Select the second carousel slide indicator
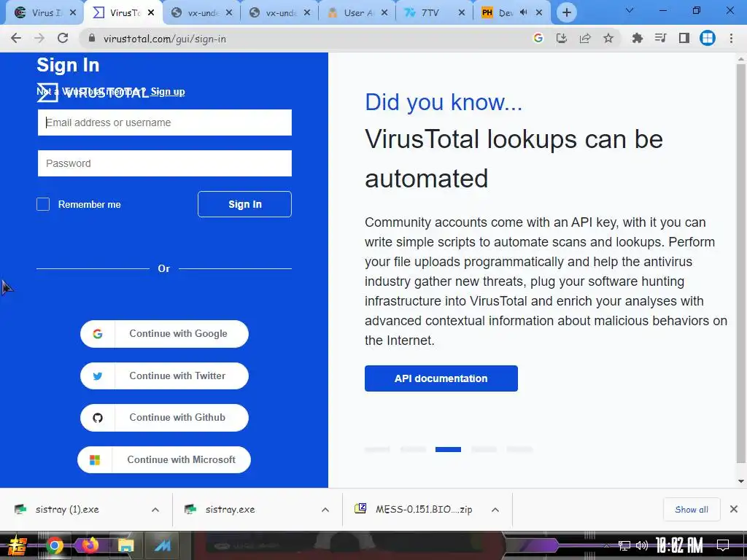The image size is (747, 560). click(x=413, y=449)
